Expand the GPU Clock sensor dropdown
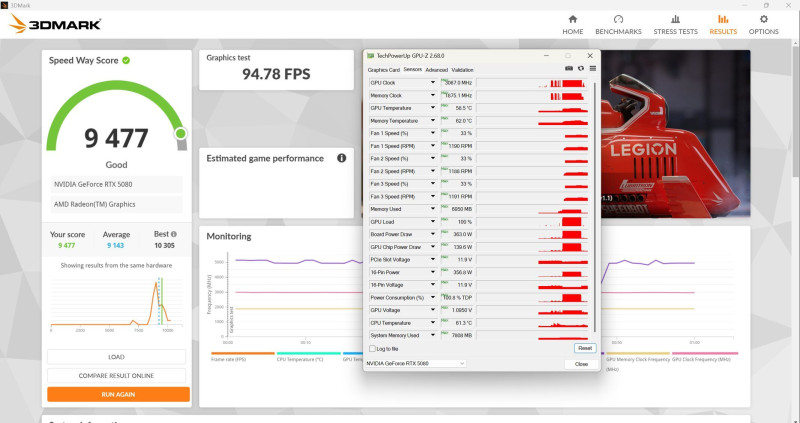This screenshot has width=800, height=423. pos(433,83)
